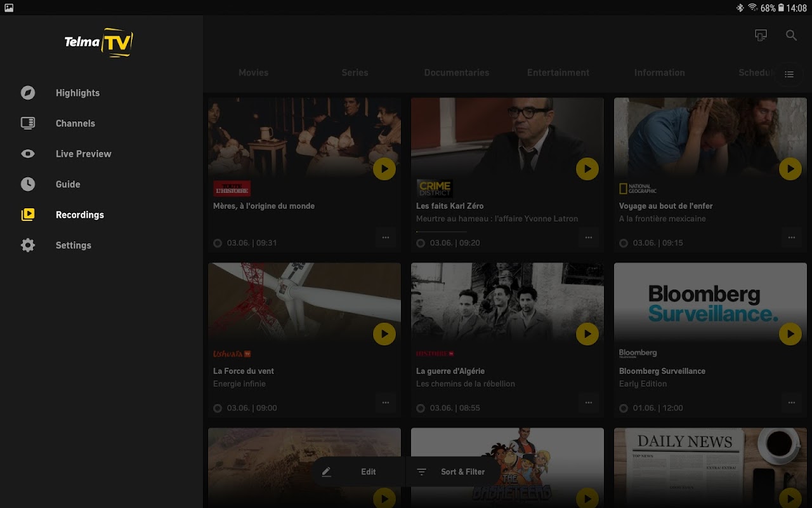Click the date "03.06. | 09:15"

pos(658,243)
